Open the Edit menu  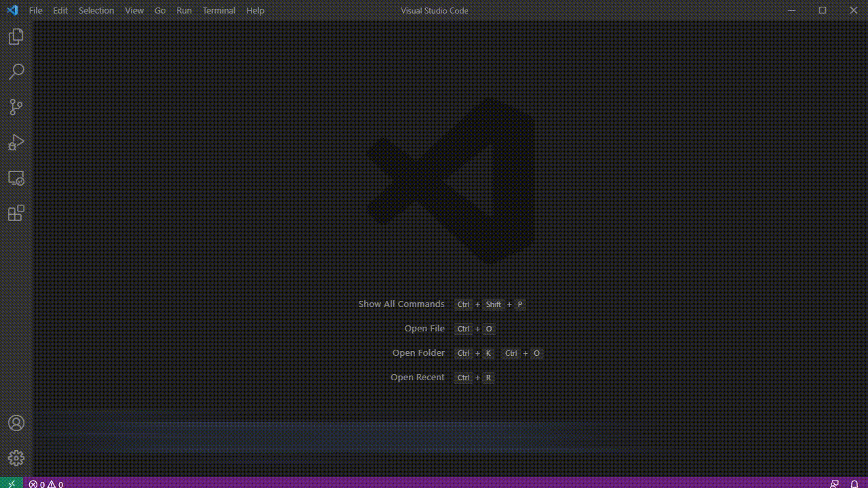(60, 10)
